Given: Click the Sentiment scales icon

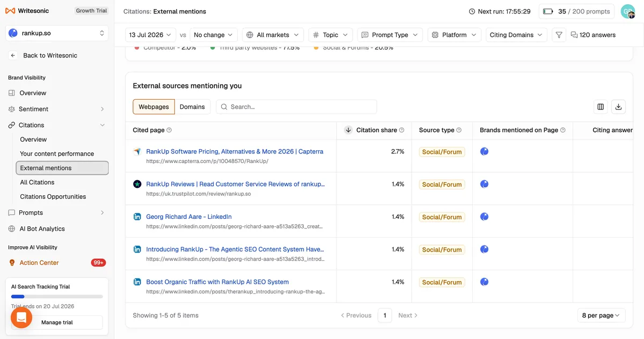Looking at the screenshot, I should point(12,109).
